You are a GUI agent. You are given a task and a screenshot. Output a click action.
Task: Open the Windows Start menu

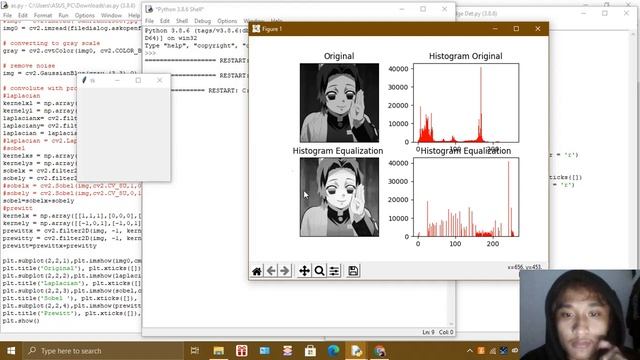tap(11, 351)
